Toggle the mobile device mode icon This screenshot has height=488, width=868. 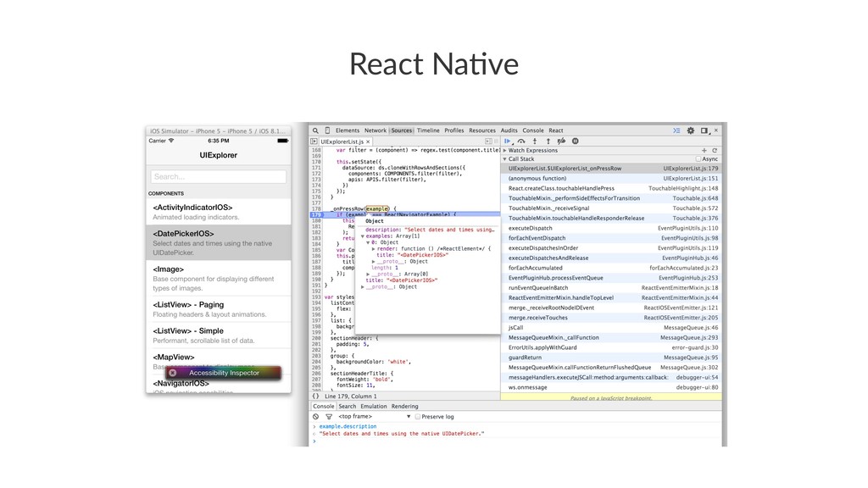(x=328, y=130)
